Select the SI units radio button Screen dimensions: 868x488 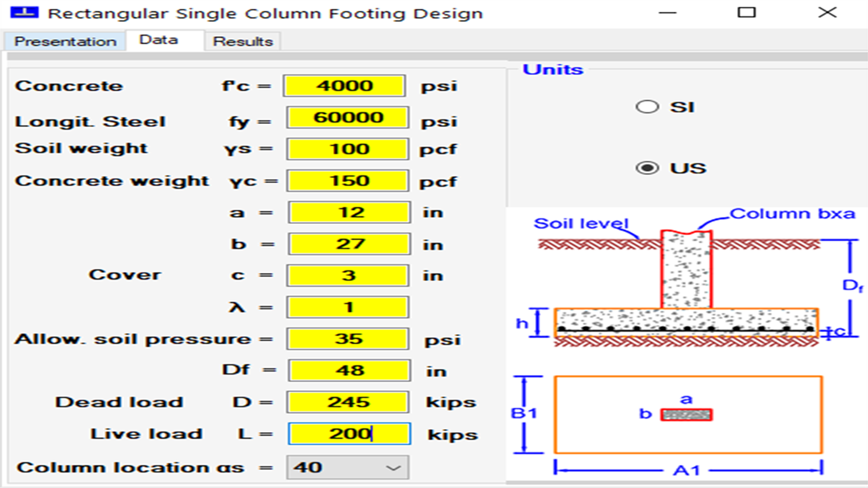click(x=648, y=106)
